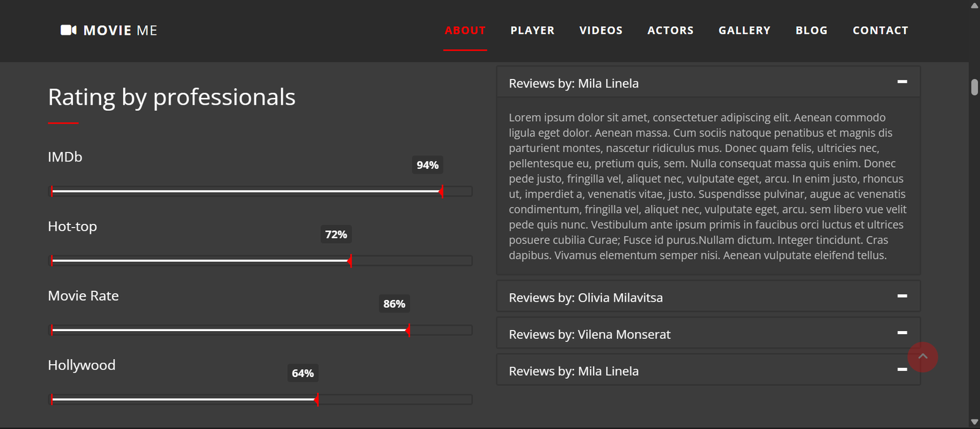Click the CONTACT menu item
This screenshot has width=980, height=429.
pyautogui.click(x=880, y=31)
